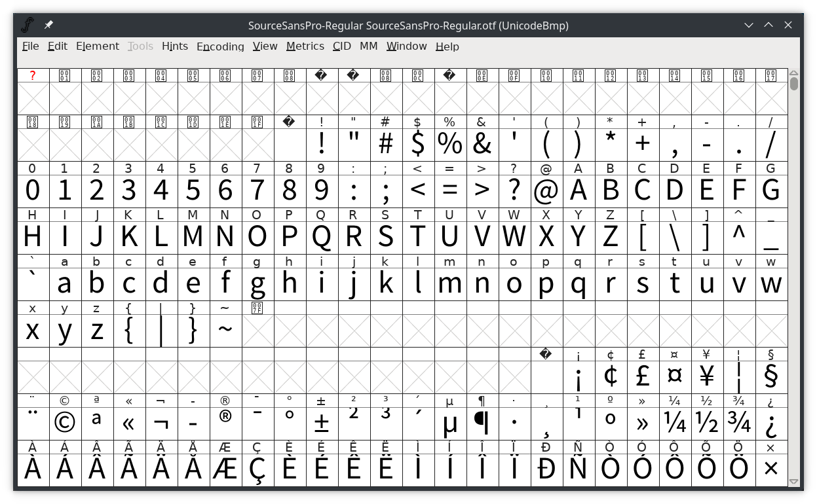817x504 pixels.
Task: Select the capital G glyph
Action: coord(771,191)
